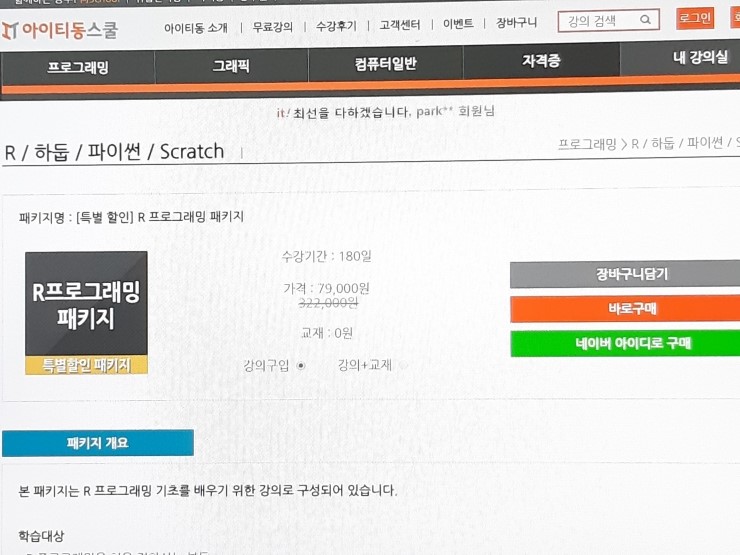Select the 자격증 menu tab
The width and height of the screenshot is (740, 555).
[x=541, y=60]
